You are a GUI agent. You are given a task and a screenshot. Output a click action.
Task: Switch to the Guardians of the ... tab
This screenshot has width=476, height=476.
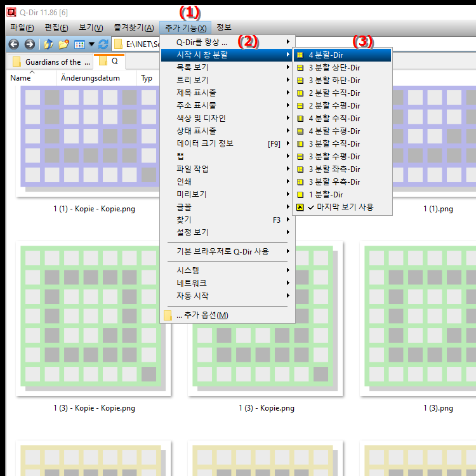point(50,62)
